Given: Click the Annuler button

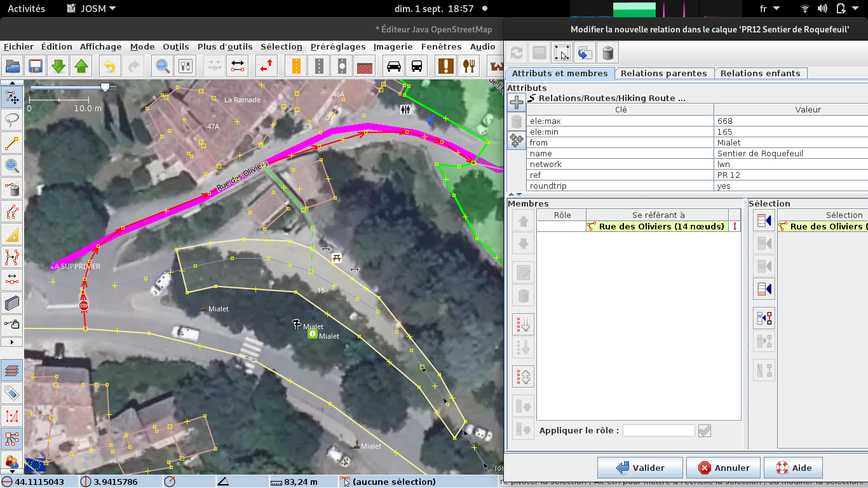Looking at the screenshot, I should [x=723, y=468].
